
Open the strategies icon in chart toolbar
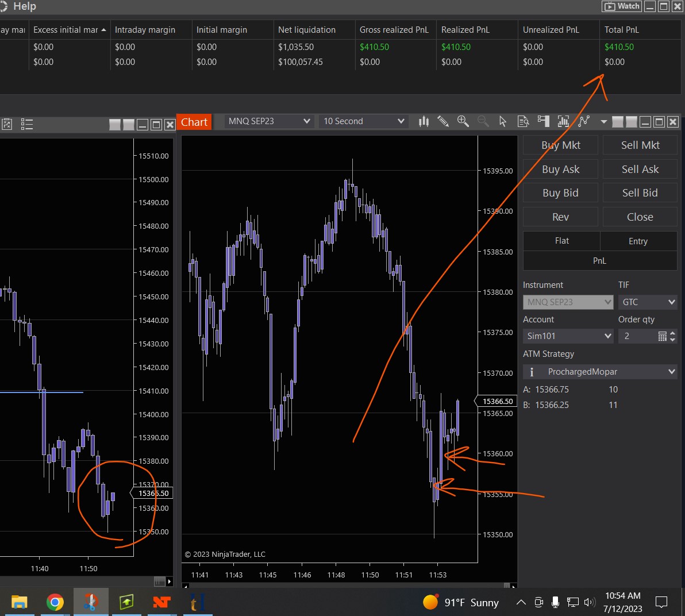[x=584, y=121]
